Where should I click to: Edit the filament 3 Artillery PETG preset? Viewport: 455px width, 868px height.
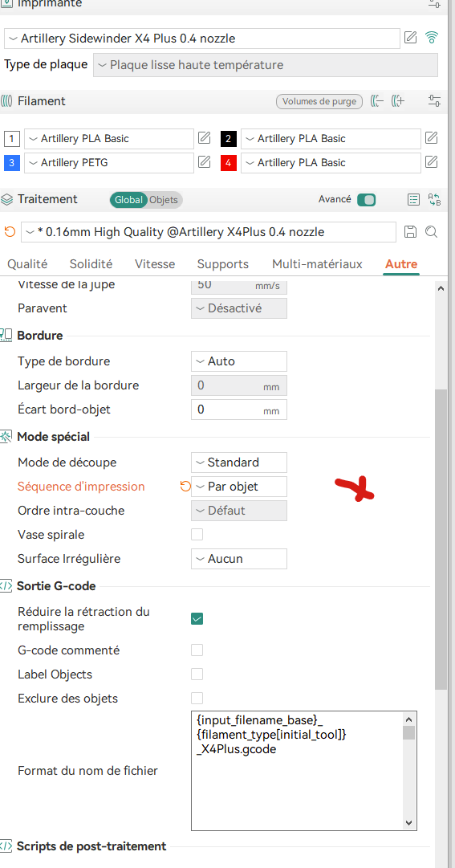205,162
